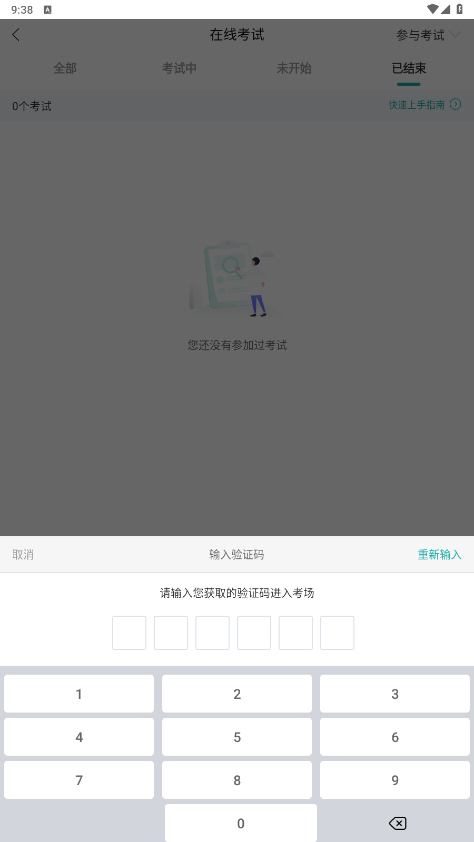This screenshot has width=474, height=842.
Task: Switch to the 未开始 tab
Action: [294, 68]
